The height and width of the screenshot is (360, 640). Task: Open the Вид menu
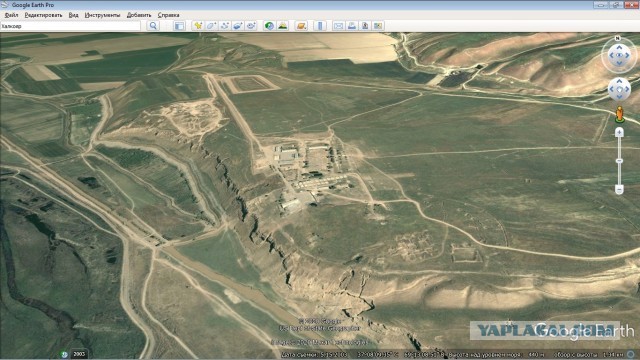(x=73, y=15)
